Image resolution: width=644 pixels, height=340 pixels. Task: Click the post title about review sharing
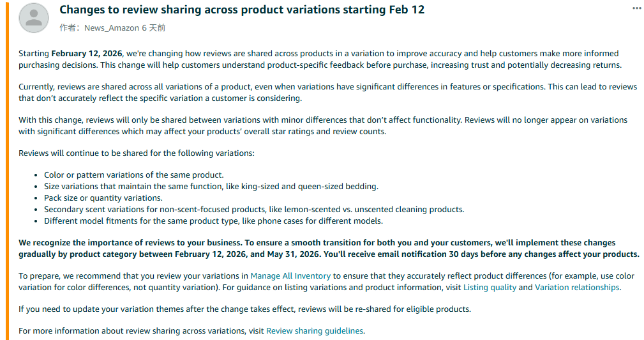(x=242, y=10)
